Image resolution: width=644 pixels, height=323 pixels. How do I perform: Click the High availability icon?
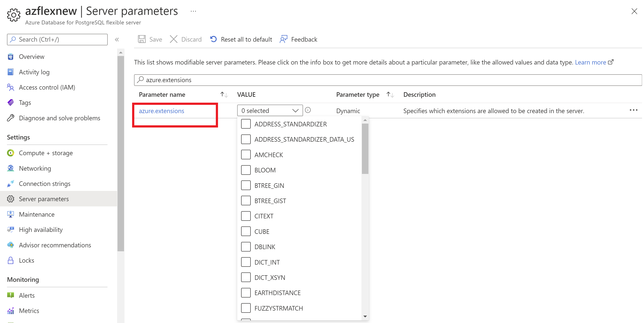click(11, 229)
